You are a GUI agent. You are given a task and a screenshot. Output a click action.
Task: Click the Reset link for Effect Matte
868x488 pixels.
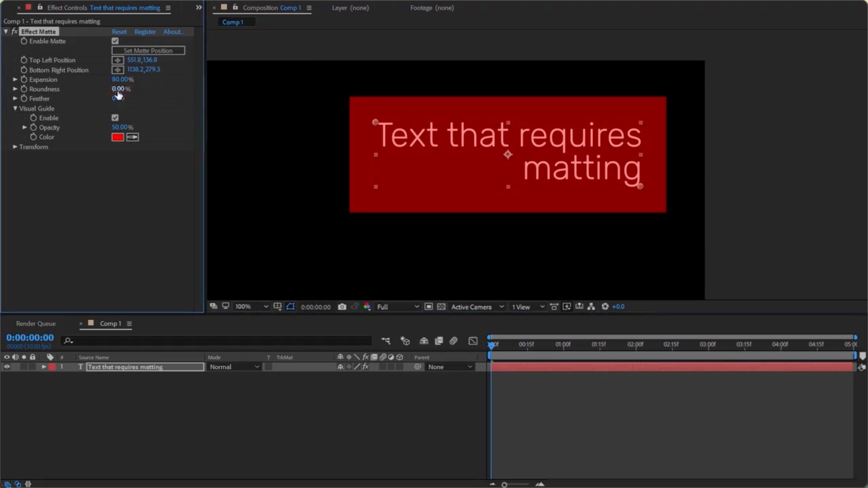(x=119, y=32)
